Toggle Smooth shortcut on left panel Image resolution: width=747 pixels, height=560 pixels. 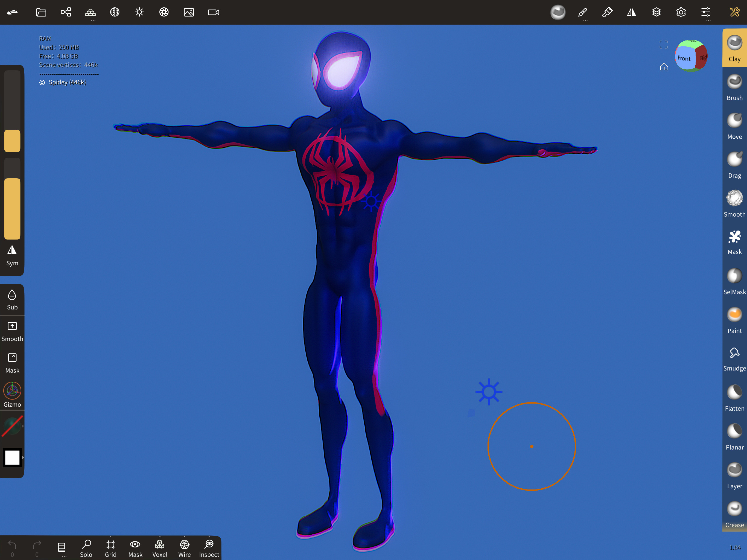point(12,332)
